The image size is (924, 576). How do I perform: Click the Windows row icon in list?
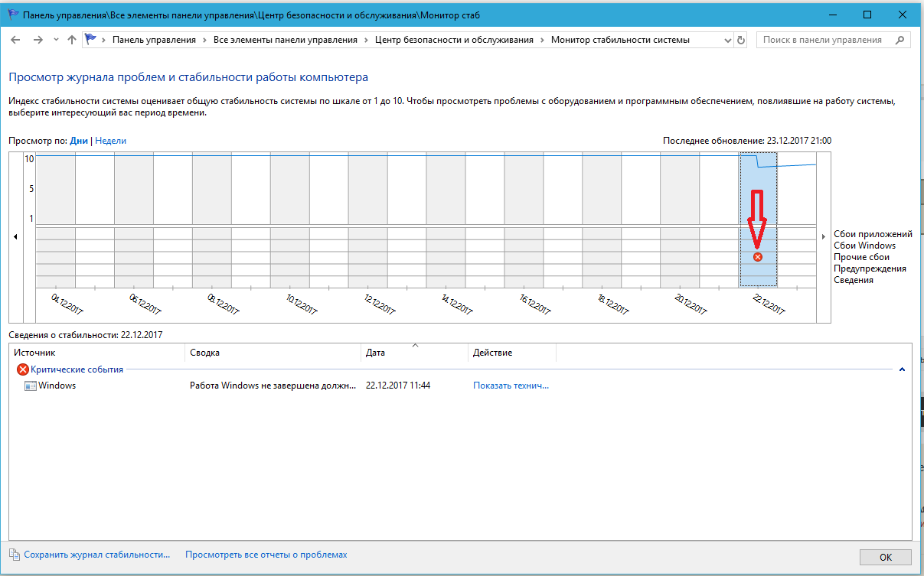pos(31,386)
